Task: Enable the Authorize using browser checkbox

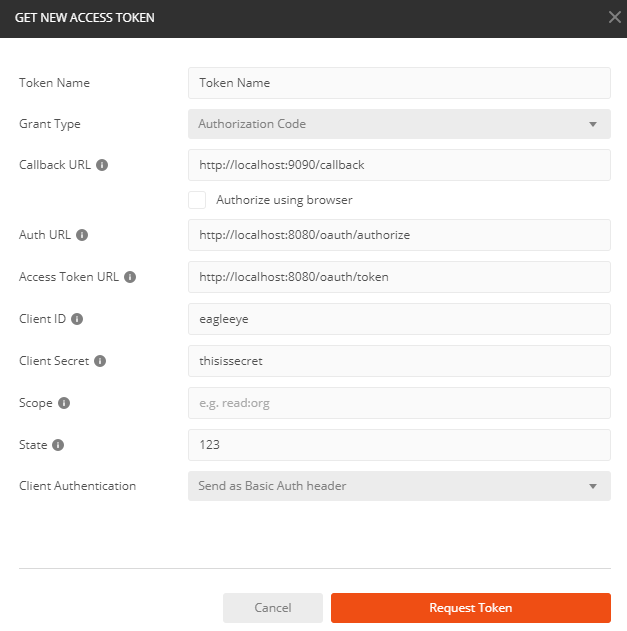Action: (x=198, y=200)
